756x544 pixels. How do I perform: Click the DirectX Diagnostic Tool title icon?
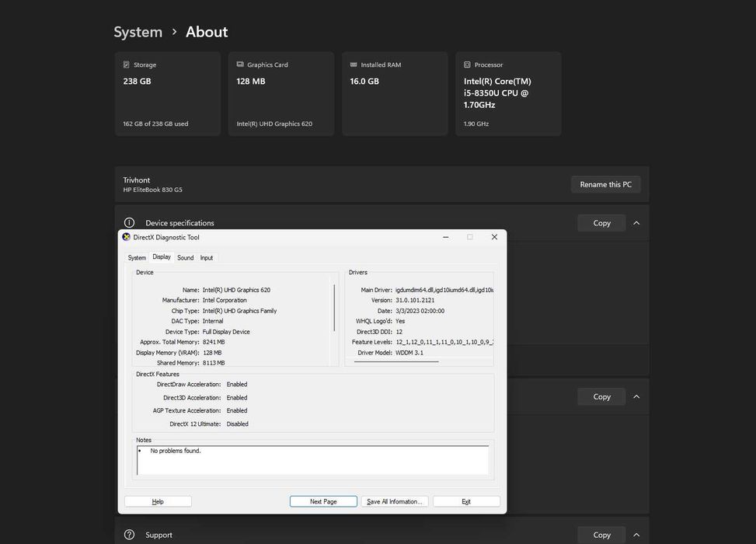tap(127, 237)
